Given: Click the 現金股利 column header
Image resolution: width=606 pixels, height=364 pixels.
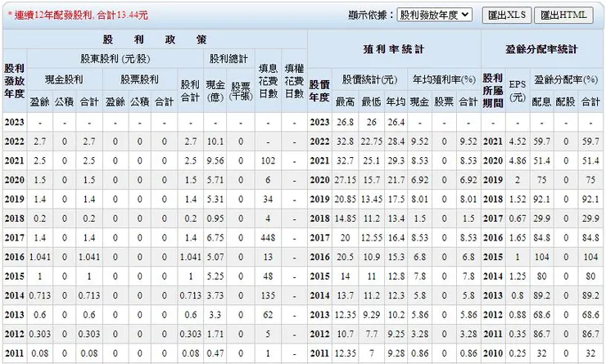Looking at the screenshot, I should (x=64, y=79).
